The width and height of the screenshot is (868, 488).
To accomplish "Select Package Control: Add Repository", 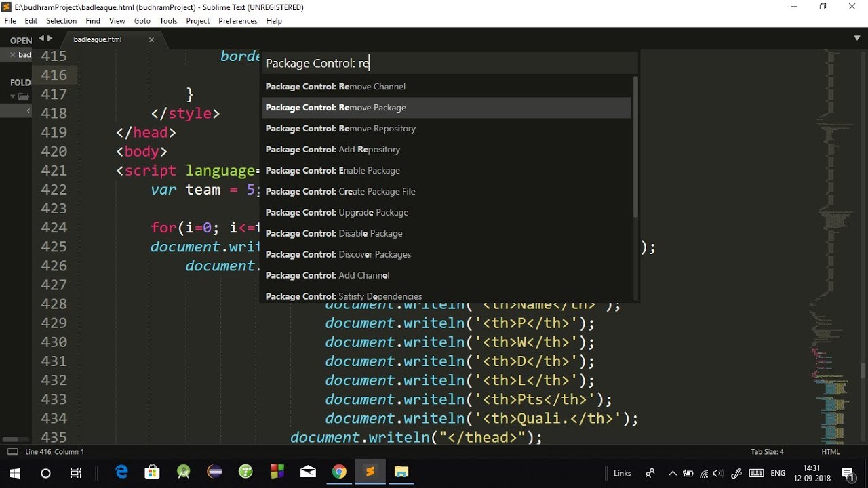I will click(x=446, y=150).
